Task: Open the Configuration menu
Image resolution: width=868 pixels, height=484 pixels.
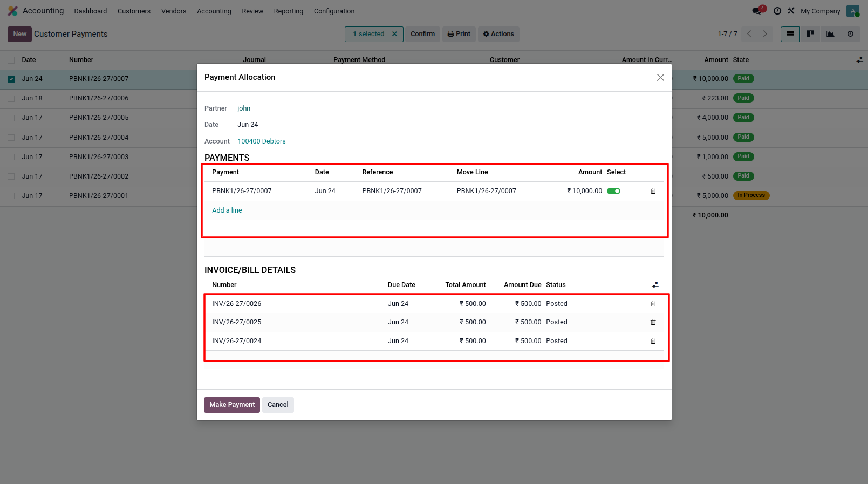Action: tap(334, 11)
